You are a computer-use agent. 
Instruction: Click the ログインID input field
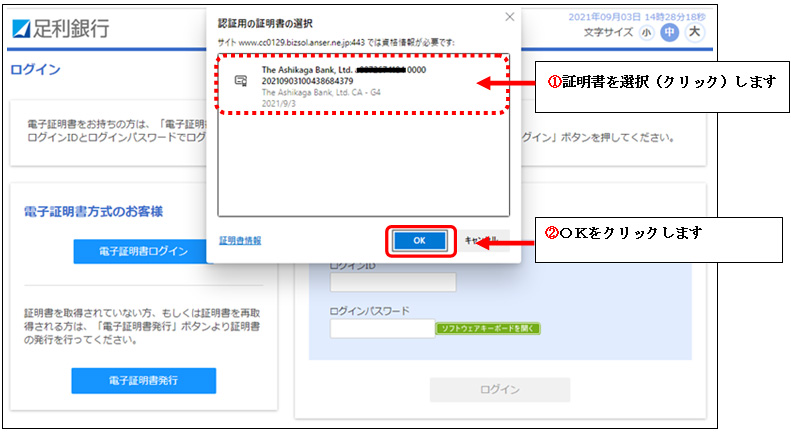coord(393,282)
